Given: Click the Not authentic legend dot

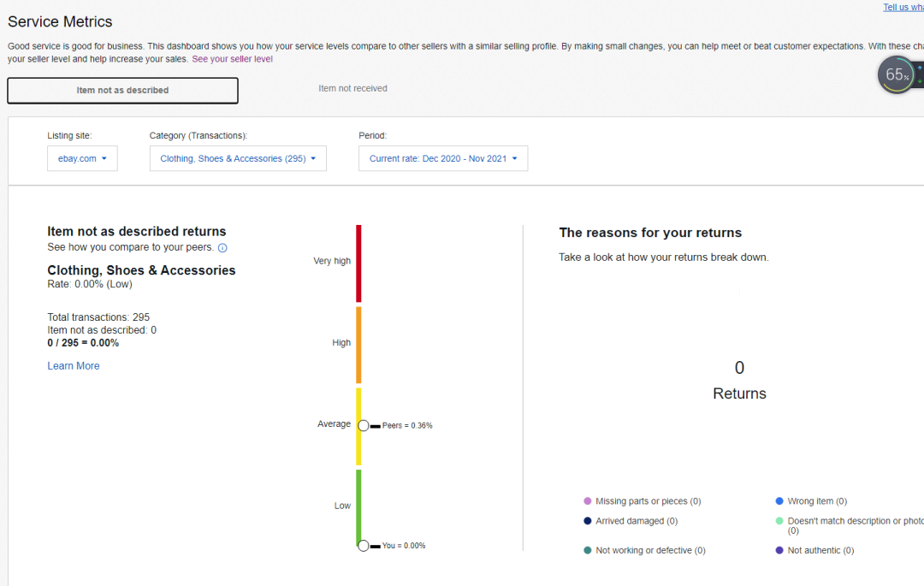Looking at the screenshot, I should tap(779, 551).
